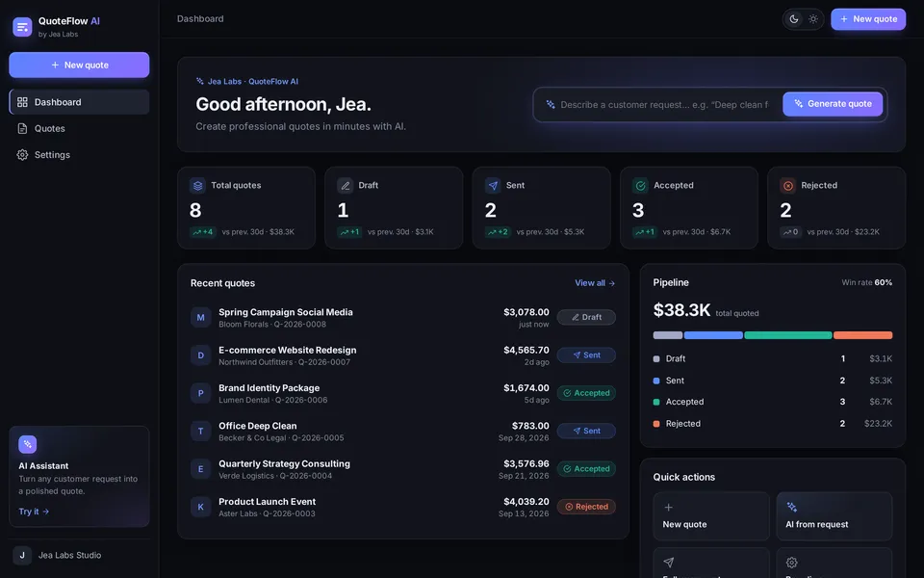Click the sidebar New quote button

pyautogui.click(x=79, y=65)
